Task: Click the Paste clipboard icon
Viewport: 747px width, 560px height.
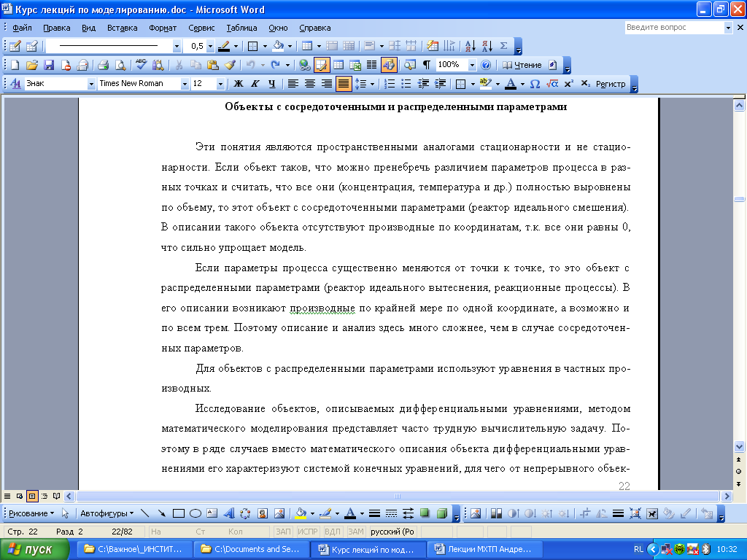Action: pos(213,65)
